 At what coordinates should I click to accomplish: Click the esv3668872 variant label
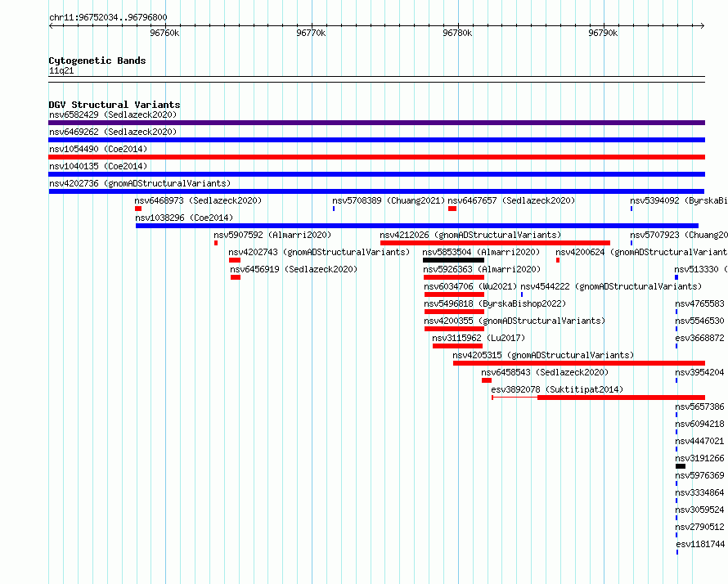pos(699,338)
